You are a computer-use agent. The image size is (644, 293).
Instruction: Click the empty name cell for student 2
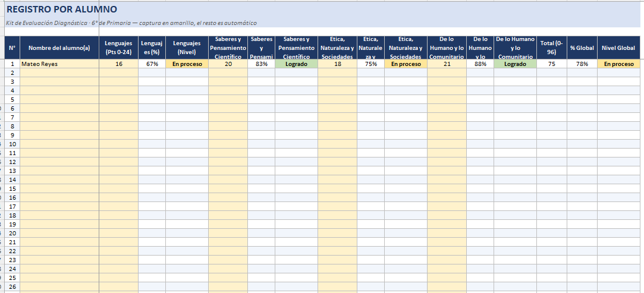[x=59, y=73]
